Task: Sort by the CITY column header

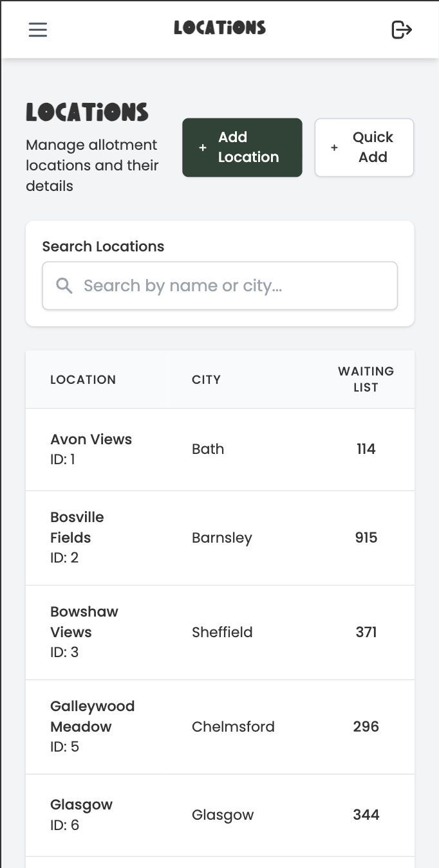Action: point(206,379)
